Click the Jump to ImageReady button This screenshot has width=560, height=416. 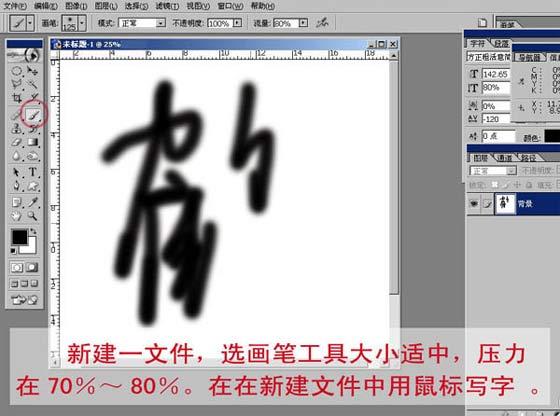tap(24, 300)
